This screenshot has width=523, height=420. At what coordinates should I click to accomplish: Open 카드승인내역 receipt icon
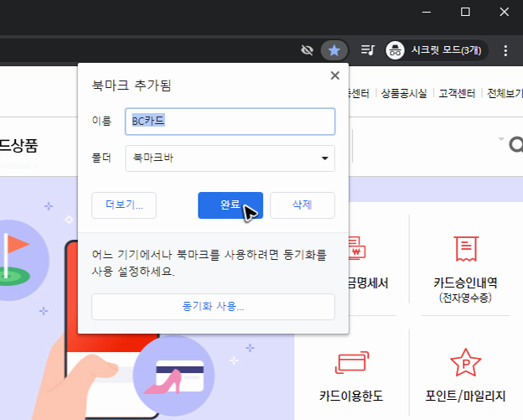pyautogui.click(x=466, y=248)
